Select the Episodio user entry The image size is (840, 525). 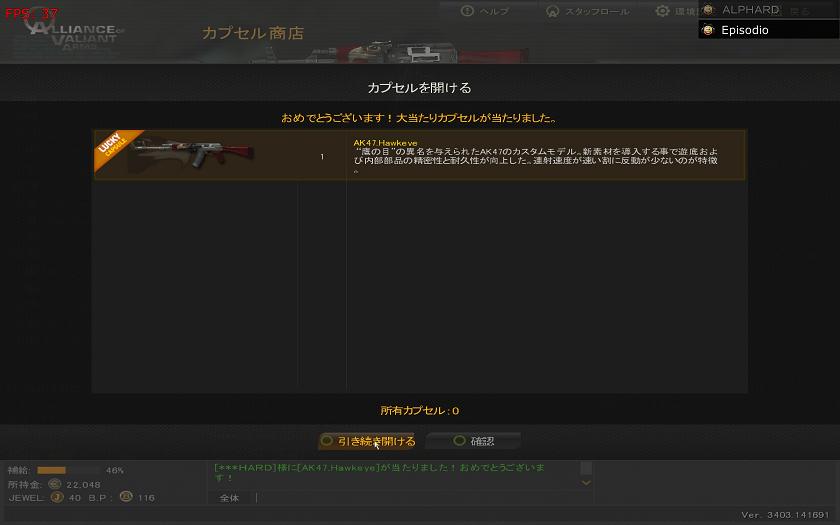click(x=768, y=30)
